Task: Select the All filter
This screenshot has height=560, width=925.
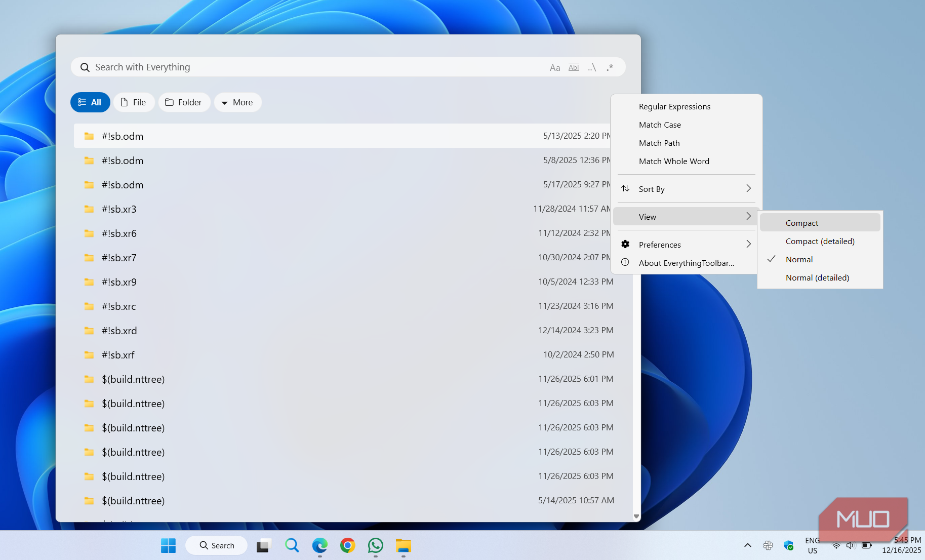Action: (x=90, y=102)
